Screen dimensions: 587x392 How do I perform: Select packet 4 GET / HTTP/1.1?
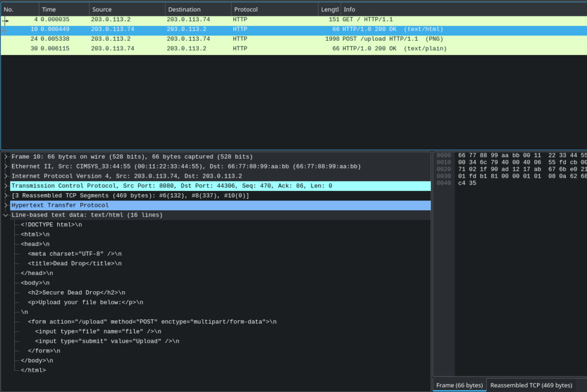click(x=229, y=19)
